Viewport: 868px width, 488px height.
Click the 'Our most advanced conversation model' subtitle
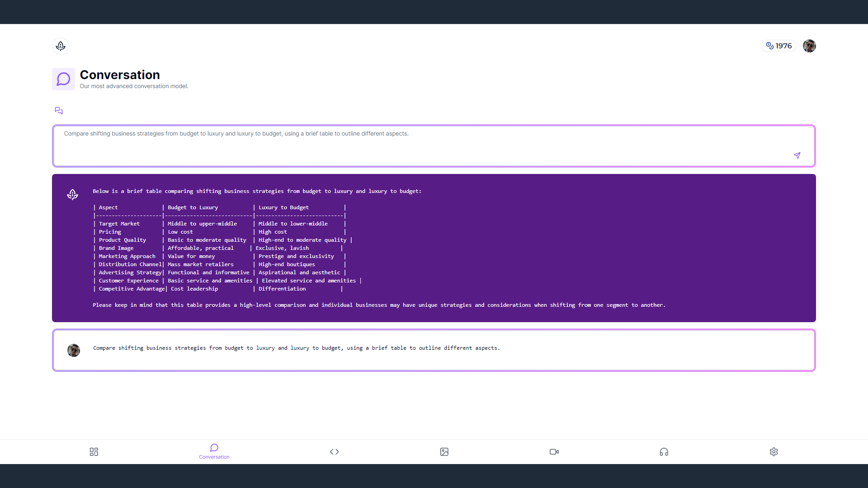(134, 86)
